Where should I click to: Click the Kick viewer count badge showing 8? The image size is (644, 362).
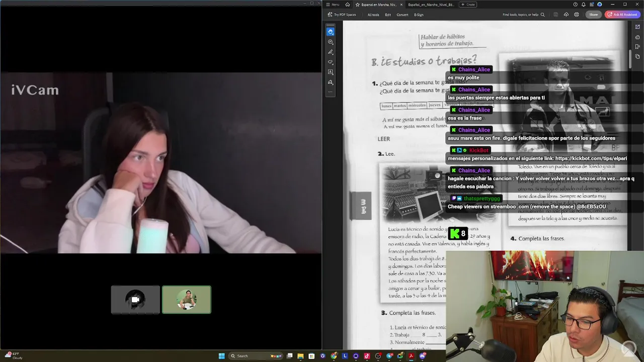click(458, 233)
